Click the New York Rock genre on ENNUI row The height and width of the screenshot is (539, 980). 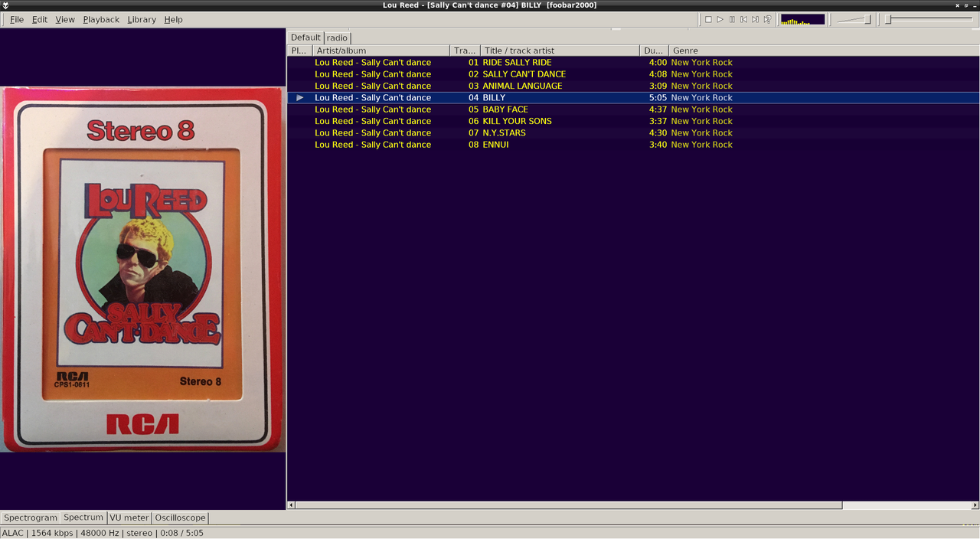701,145
